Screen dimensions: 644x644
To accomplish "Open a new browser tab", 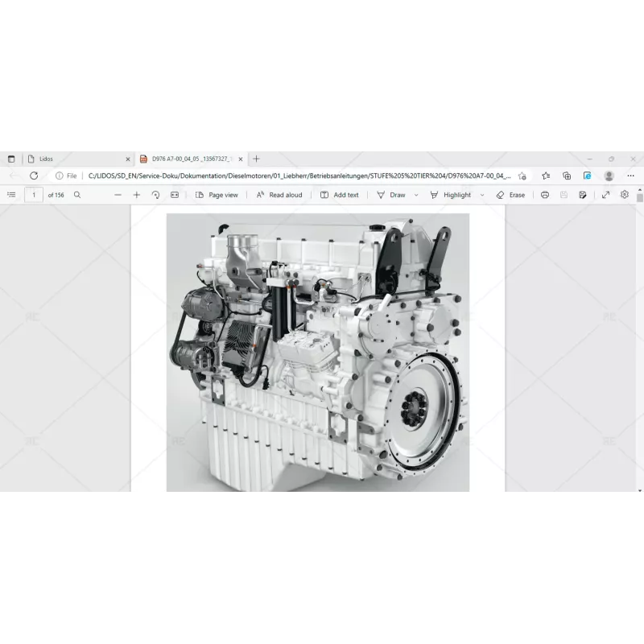I will point(257,159).
